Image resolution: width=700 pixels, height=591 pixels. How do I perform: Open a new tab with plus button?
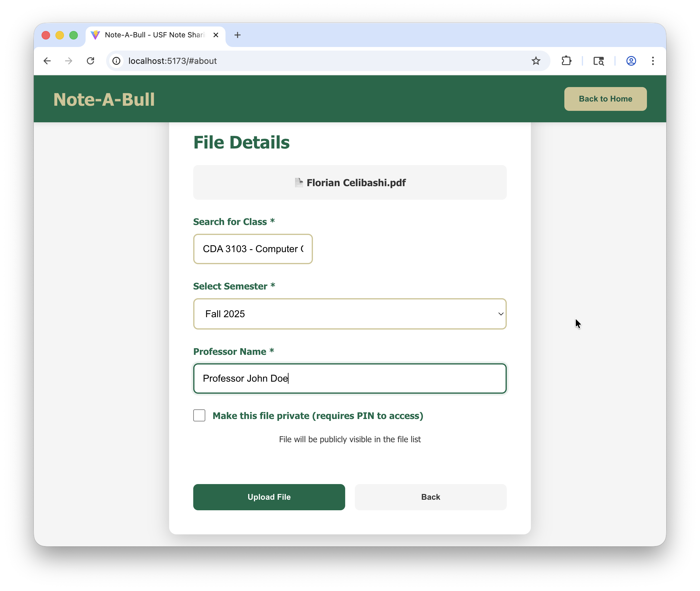point(237,35)
